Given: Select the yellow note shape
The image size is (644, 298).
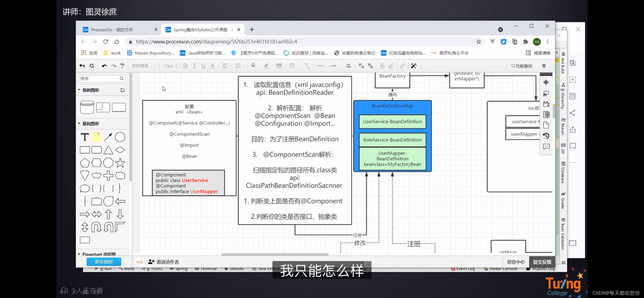Looking at the screenshot, I should coord(96,137).
